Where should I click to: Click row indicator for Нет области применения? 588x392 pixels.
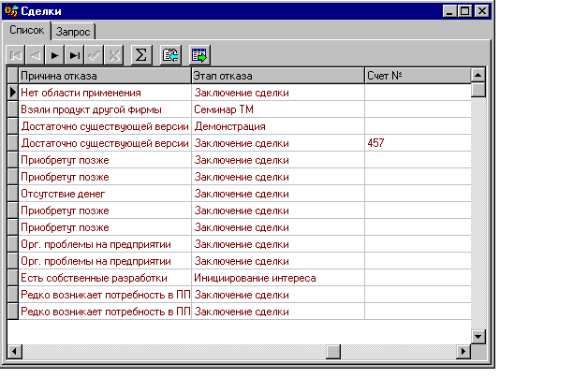[13, 93]
